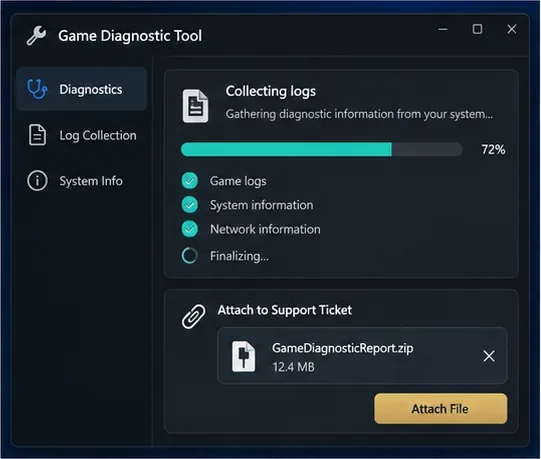The width and height of the screenshot is (541, 459).
Task: Close the Game Diagnostic Tool window
Action: 512,29
